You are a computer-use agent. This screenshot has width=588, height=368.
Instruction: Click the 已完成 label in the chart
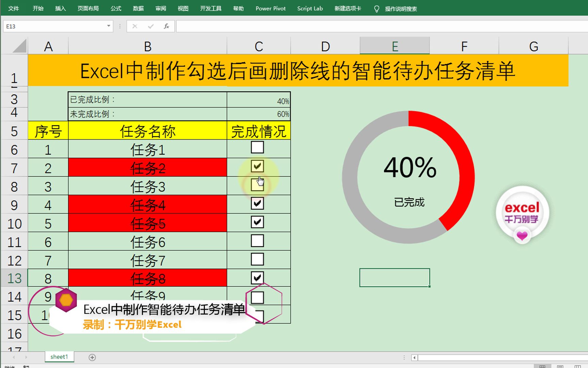[409, 202]
